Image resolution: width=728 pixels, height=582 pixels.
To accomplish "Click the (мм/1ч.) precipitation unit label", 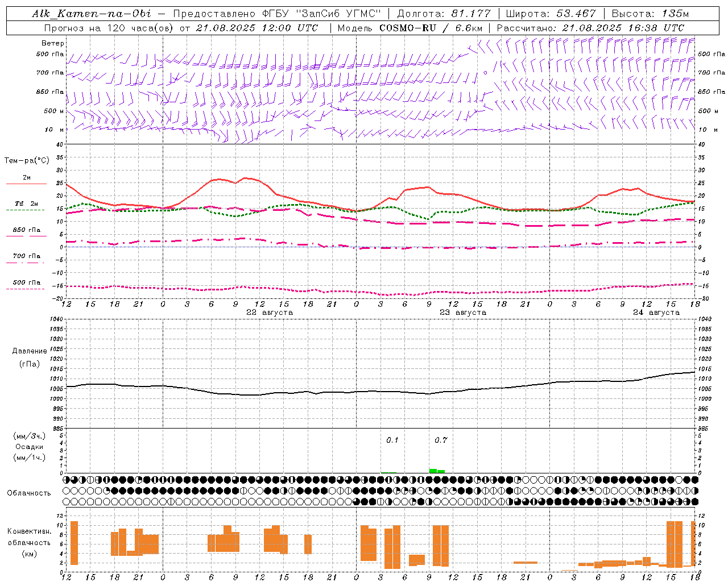I will tap(30, 458).
